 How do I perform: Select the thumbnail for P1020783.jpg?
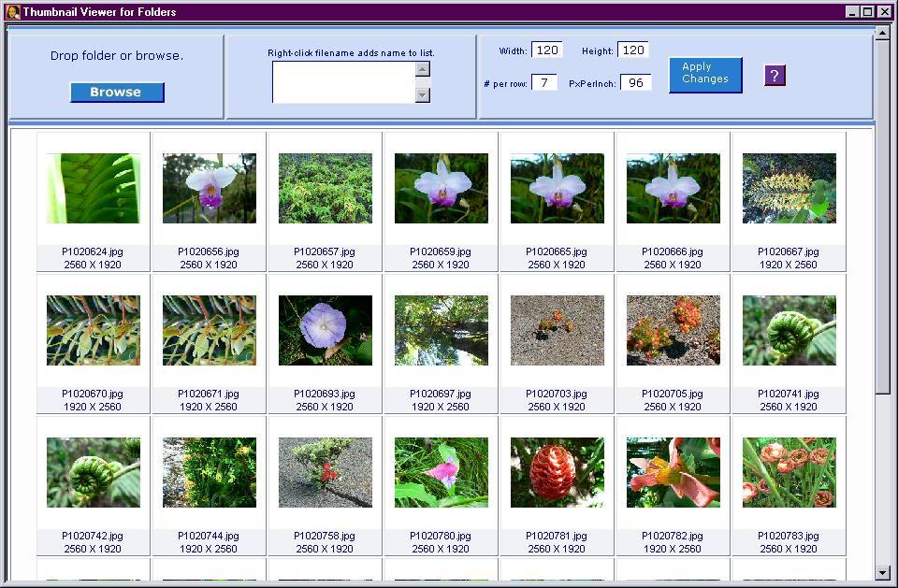[789, 472]
